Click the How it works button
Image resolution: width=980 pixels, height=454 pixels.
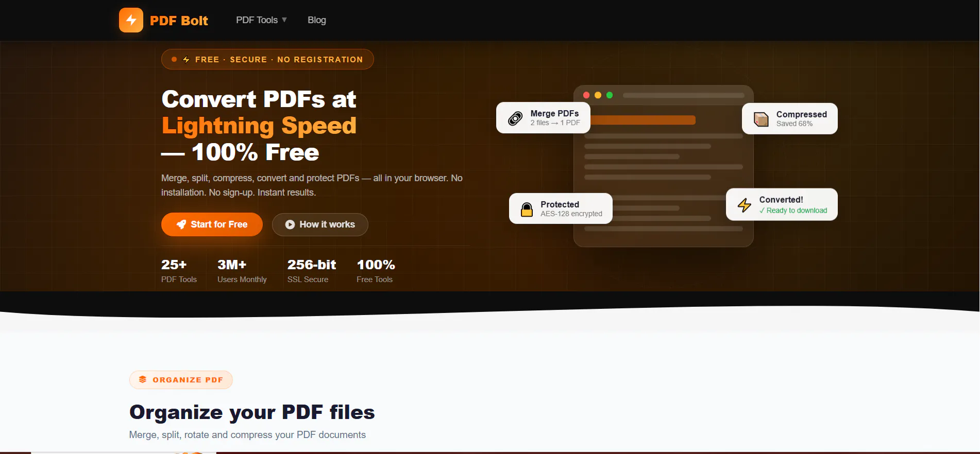pos(320,224)
